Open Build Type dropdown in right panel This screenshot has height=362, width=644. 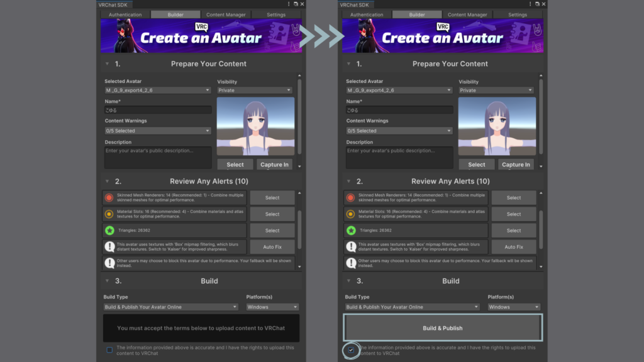(412, 307)
